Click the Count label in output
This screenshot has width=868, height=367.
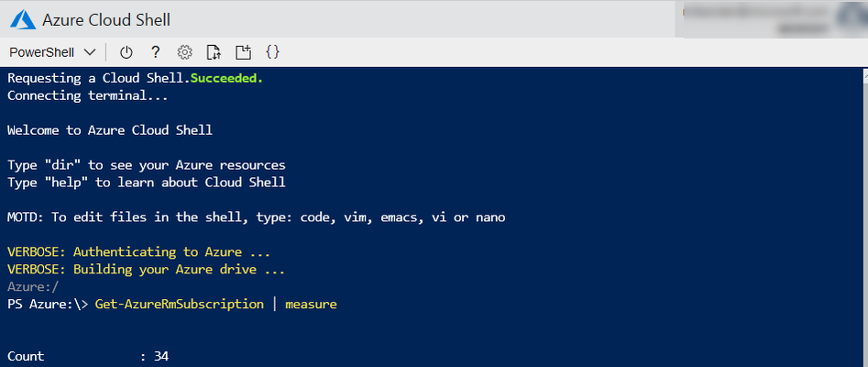(26, 357)
